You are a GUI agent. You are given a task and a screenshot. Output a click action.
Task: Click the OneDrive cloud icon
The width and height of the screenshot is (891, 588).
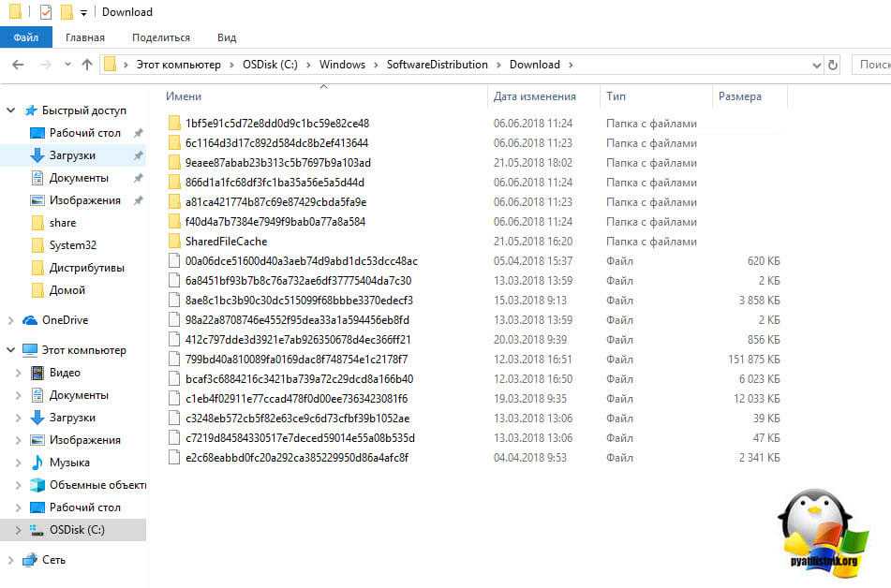[x=30, y=320]
